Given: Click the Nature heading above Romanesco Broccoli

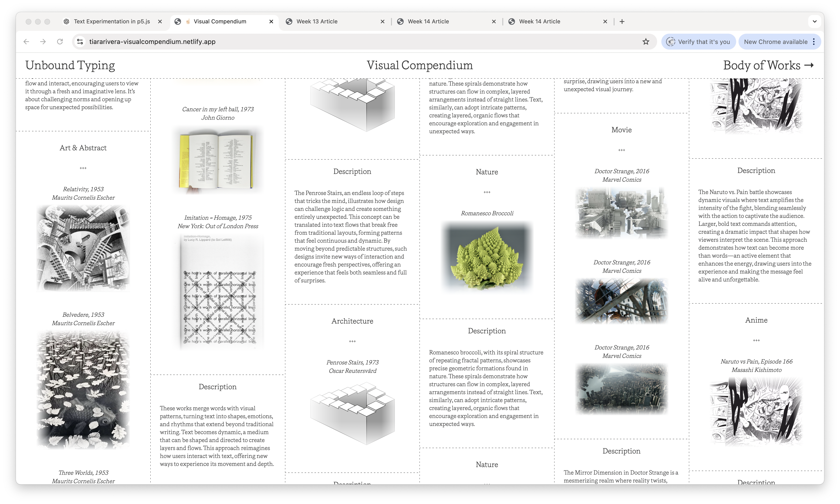Looking at the screenshot, I should pyautogui.click(x=487, y=172).
